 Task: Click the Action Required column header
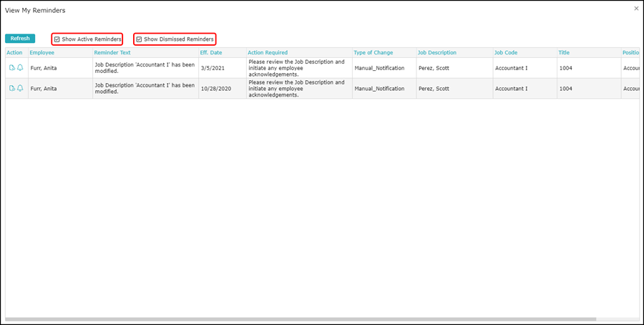click(268, 53)
